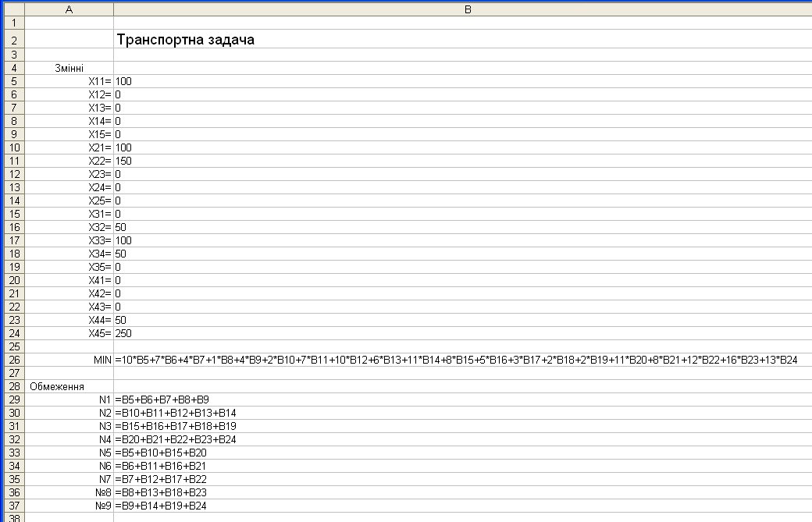
Task: Select the value 150 next to X22=
Action: 462,161
